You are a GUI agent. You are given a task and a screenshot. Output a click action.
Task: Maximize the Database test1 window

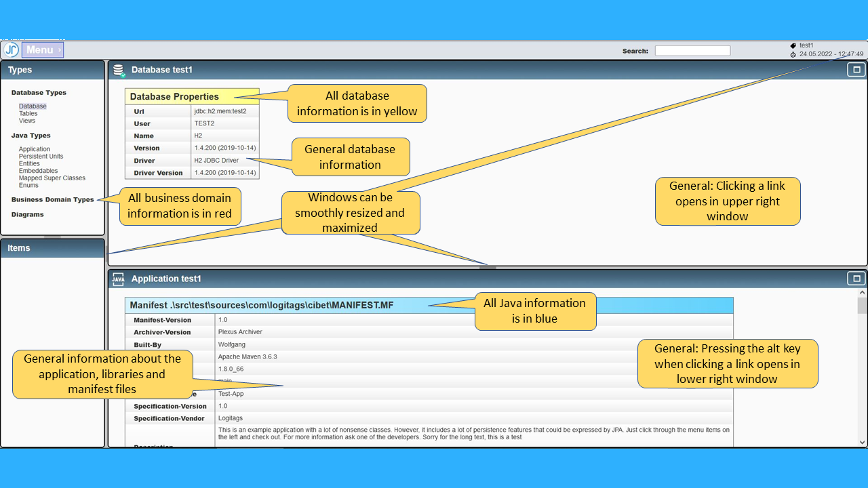point(856,70)
